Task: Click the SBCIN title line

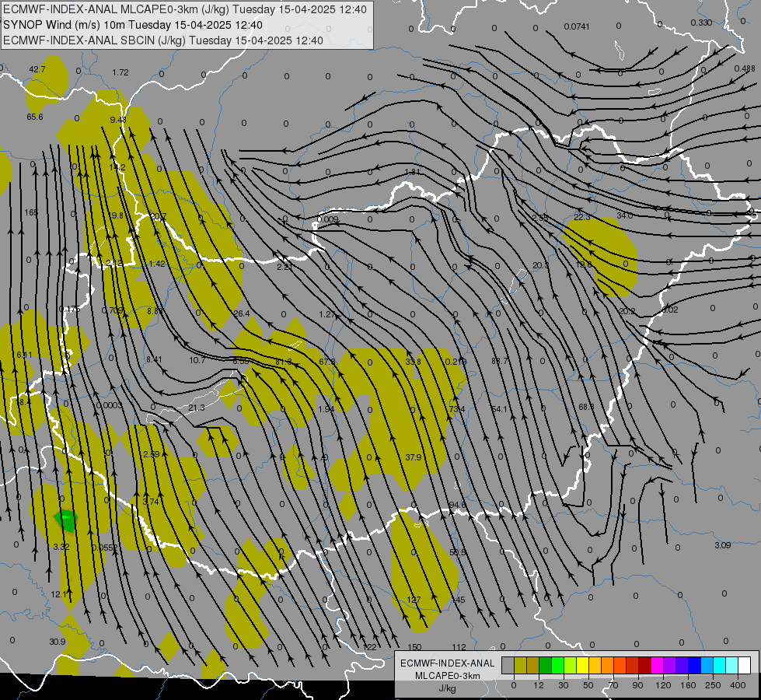Action: pos(163,40)
